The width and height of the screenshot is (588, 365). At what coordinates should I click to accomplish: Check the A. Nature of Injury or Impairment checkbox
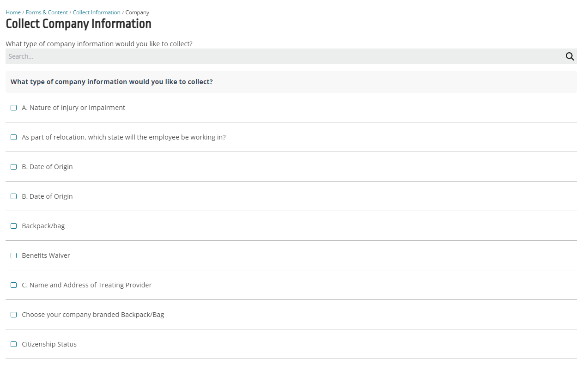coord(13,108)
